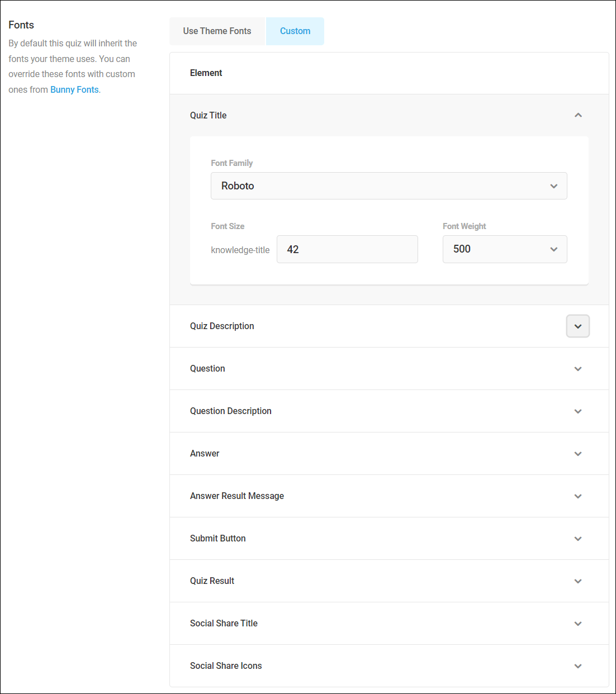Click the Social Share Title label
616x694 pixels.
tap(224, 623)
